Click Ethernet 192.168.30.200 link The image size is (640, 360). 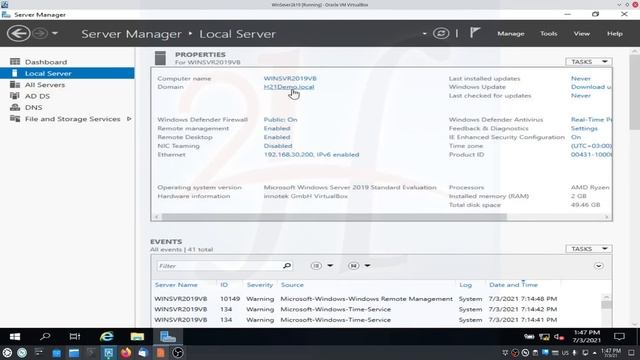pyautogui.click(x=311, y=155)
